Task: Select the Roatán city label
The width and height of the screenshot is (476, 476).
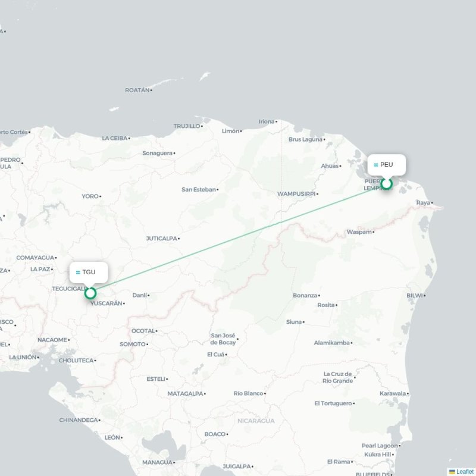Action: click(137, 90)
